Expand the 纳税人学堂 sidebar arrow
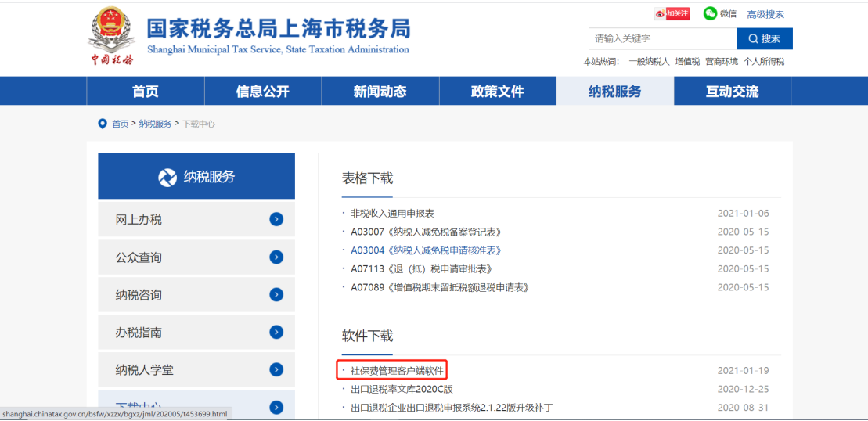Screen dimensions: 868x421 (x=276, y=370)
